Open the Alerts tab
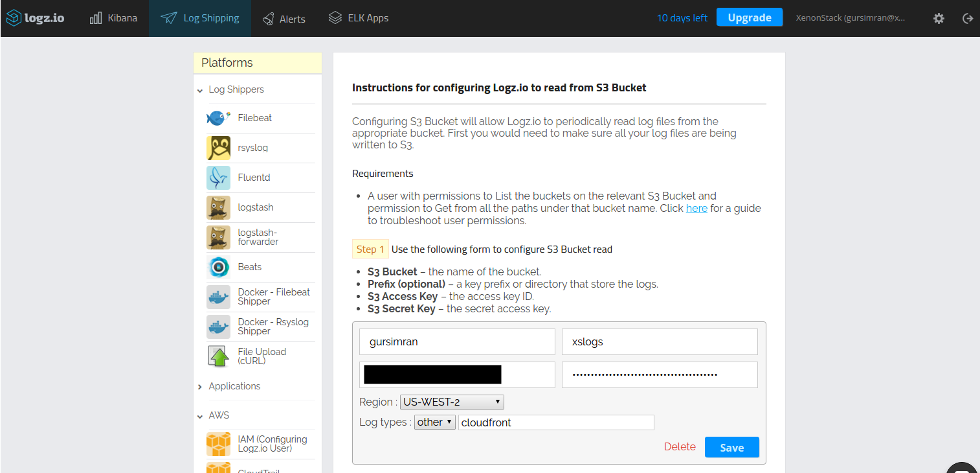Screen dimensions: 980x473 (x=284, y=18)
